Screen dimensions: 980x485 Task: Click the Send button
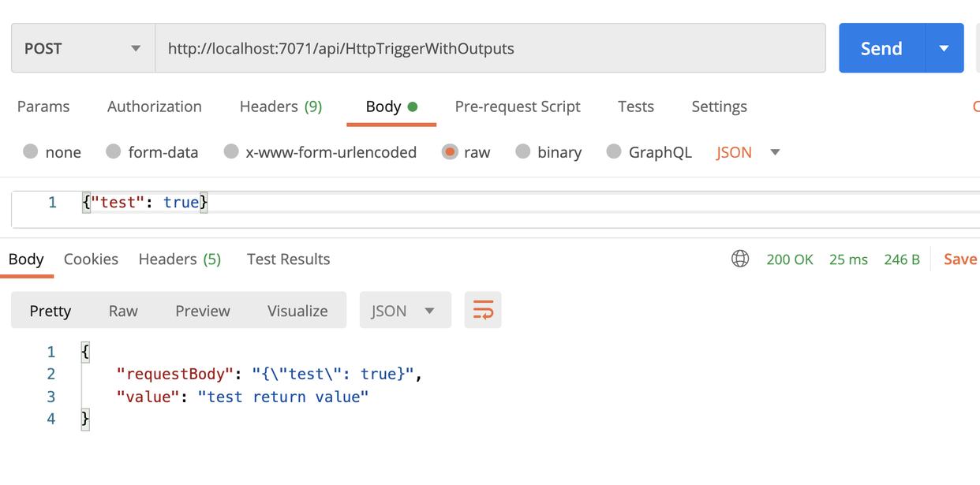pos(881,48)
